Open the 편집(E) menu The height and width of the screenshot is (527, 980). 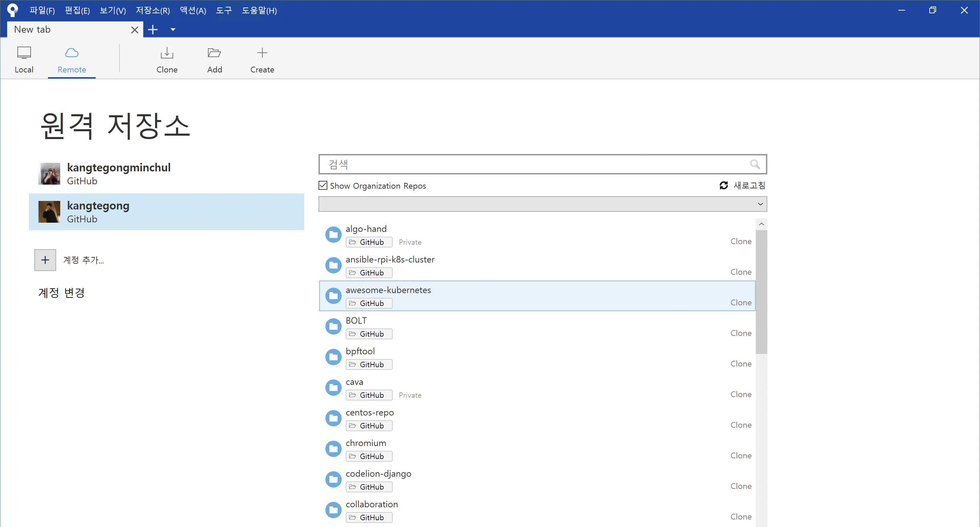coord(77,10)
